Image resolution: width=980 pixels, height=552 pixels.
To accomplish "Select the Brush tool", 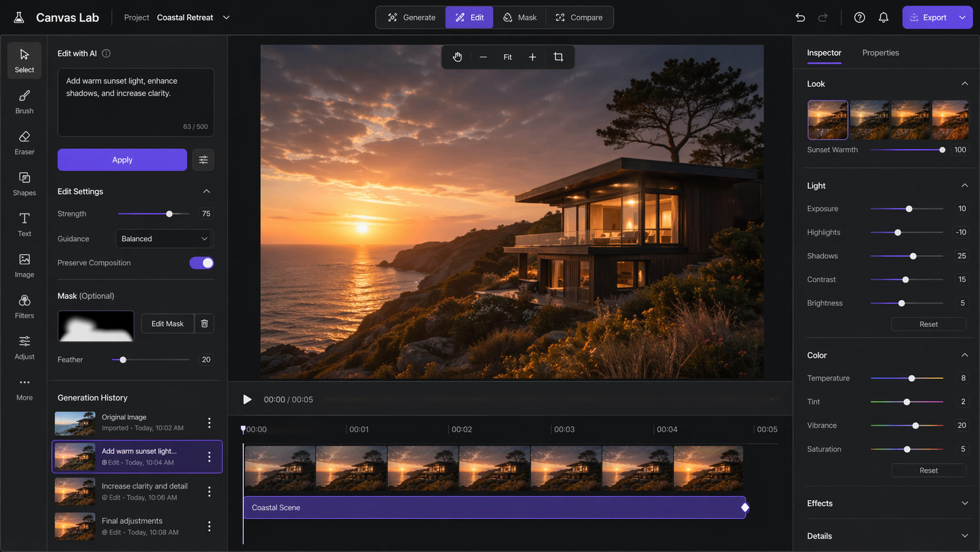I will pos(24,101).
